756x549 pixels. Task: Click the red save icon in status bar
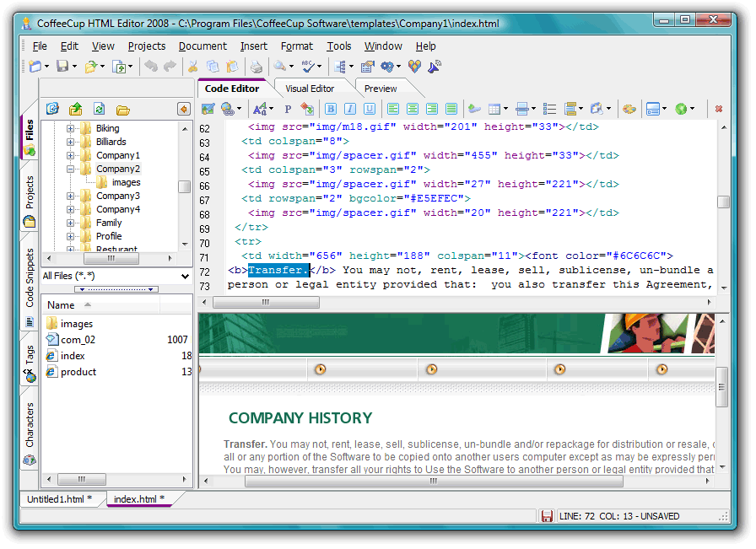coord(546,516)
